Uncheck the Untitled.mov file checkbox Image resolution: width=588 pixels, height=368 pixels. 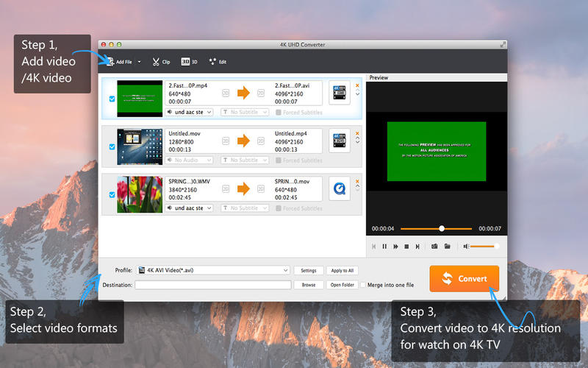pos(112,146)
